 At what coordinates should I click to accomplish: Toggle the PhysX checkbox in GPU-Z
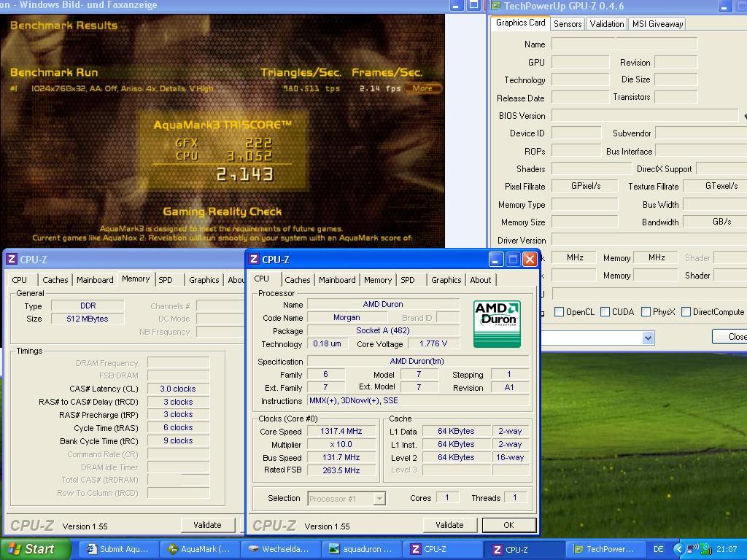[646, 312]
